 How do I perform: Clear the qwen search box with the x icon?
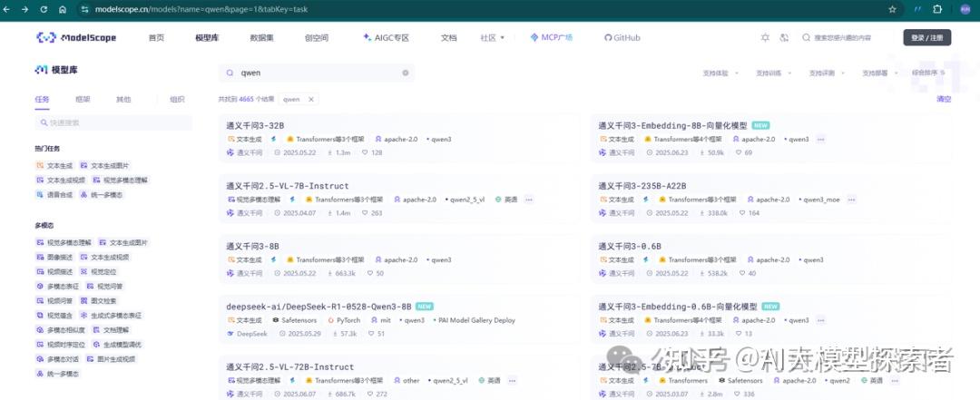tap(405, 73)
